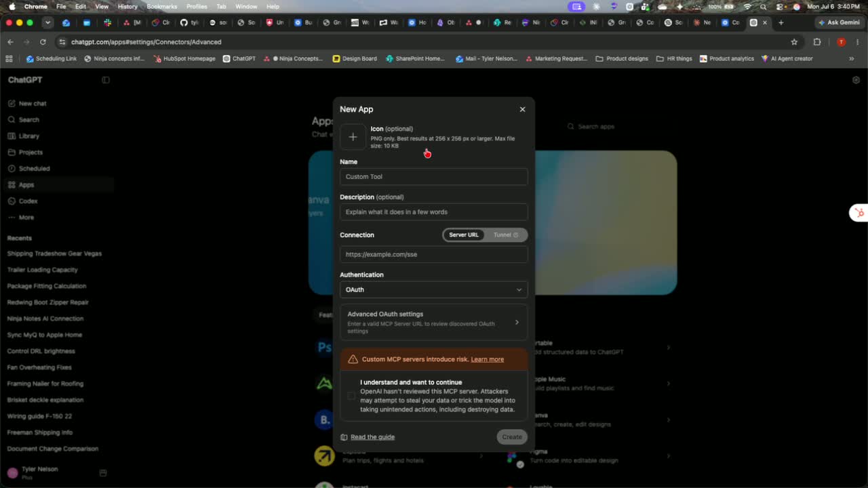Screen dimensions: 868x488
Task: Open the 'Document Change Comparison' chat
Action: click(52, 449)
